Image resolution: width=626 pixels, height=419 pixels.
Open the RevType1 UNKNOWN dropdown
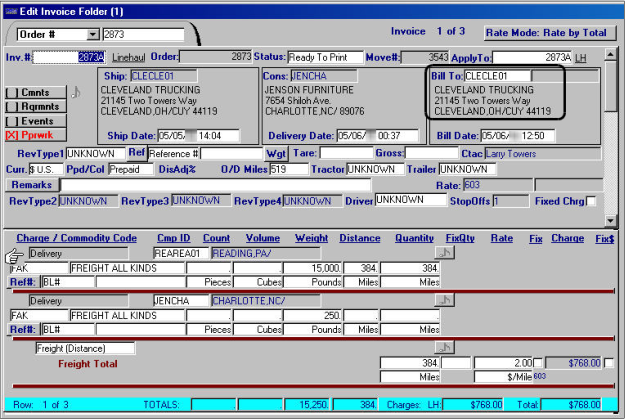(95, 154)
